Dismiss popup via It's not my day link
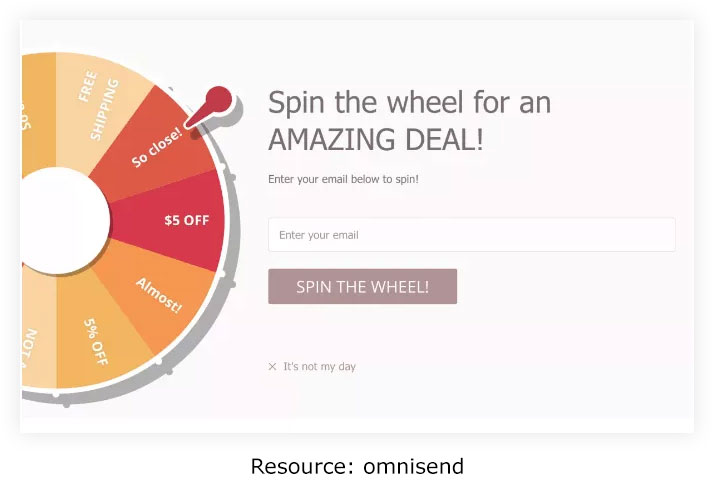 pyautogui.click(x=319, y=367)
